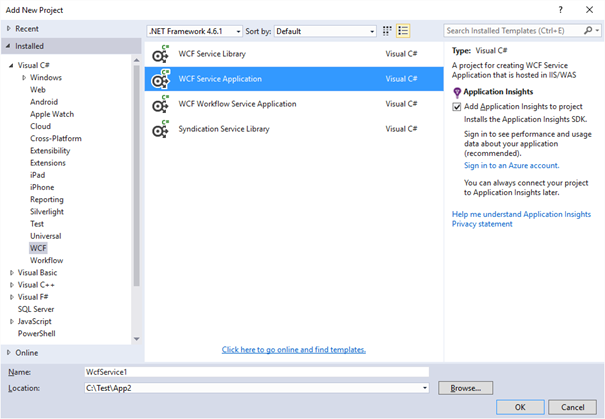This screenshot has height=419, width=605.
Task: Click the Syndication Service Library template icon
Action: 161,129
